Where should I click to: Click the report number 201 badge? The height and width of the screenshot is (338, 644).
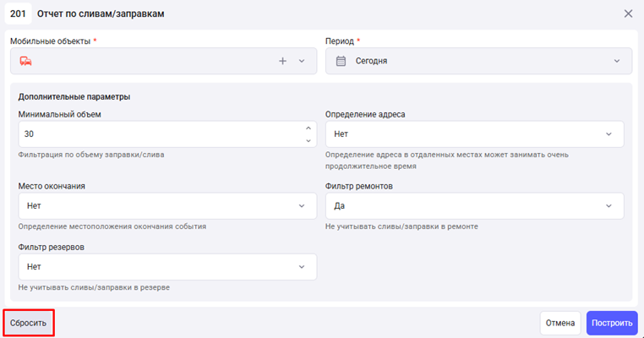(18, 14)
